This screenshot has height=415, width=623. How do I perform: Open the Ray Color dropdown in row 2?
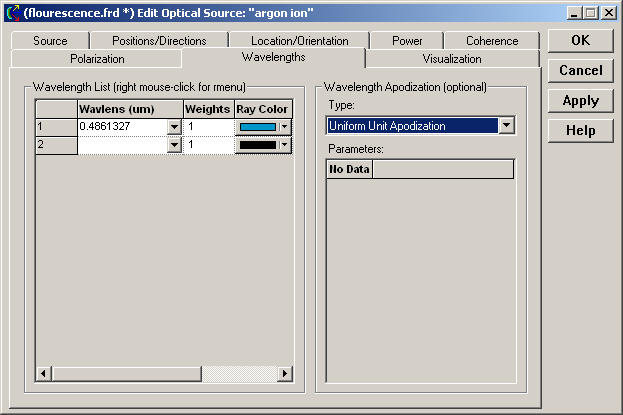point(284,145)
